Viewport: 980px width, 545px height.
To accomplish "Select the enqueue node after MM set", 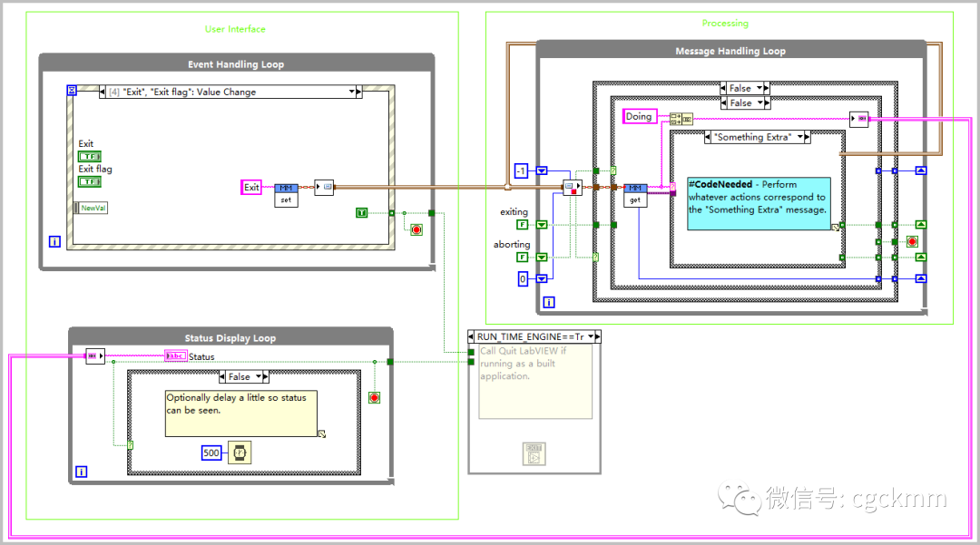I will (324, 187).
